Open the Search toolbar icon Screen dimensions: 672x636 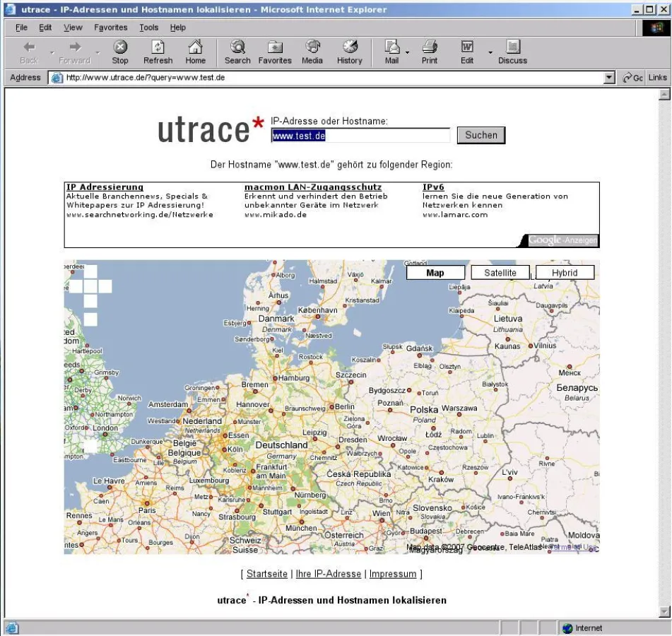click(237, 47)
